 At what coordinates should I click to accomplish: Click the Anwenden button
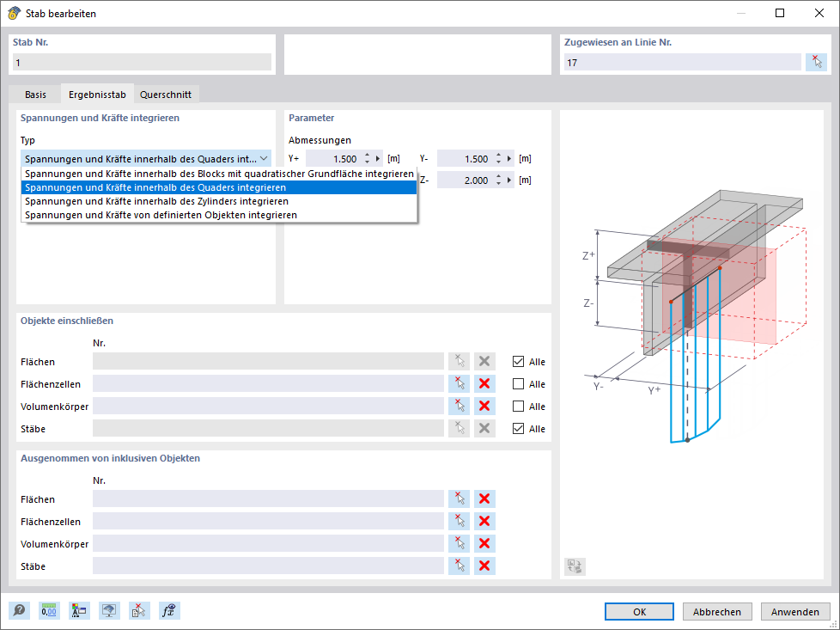[795, 612]
